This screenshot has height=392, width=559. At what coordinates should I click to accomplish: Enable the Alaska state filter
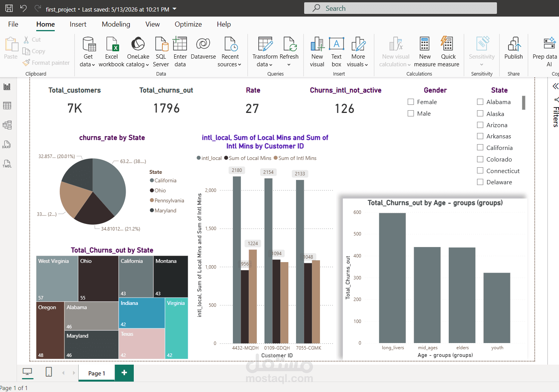(x=480, y=113)
